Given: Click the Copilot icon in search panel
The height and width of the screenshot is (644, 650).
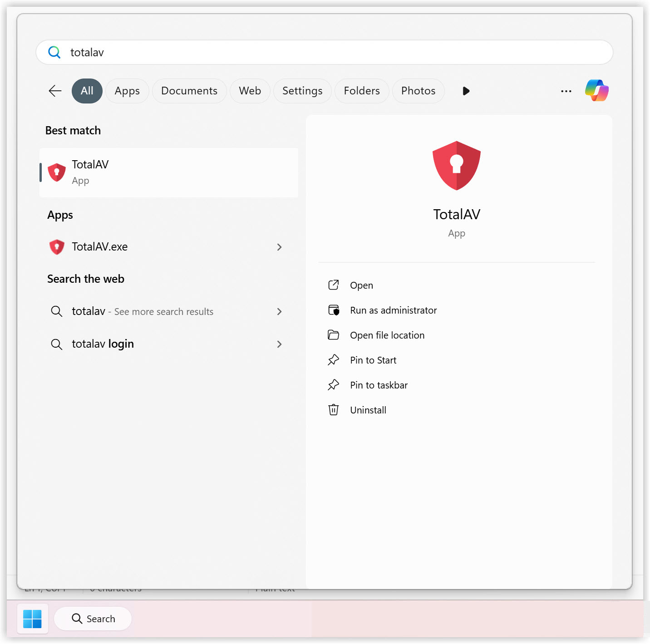Looking at the screenshot, I should [x=596, y=91].
